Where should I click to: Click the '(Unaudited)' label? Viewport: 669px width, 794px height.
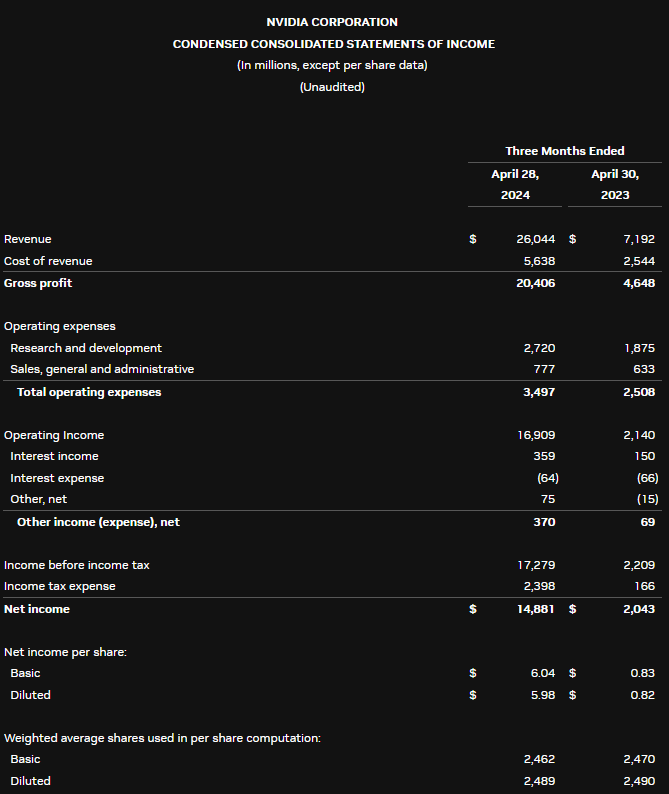pos(332,87)
